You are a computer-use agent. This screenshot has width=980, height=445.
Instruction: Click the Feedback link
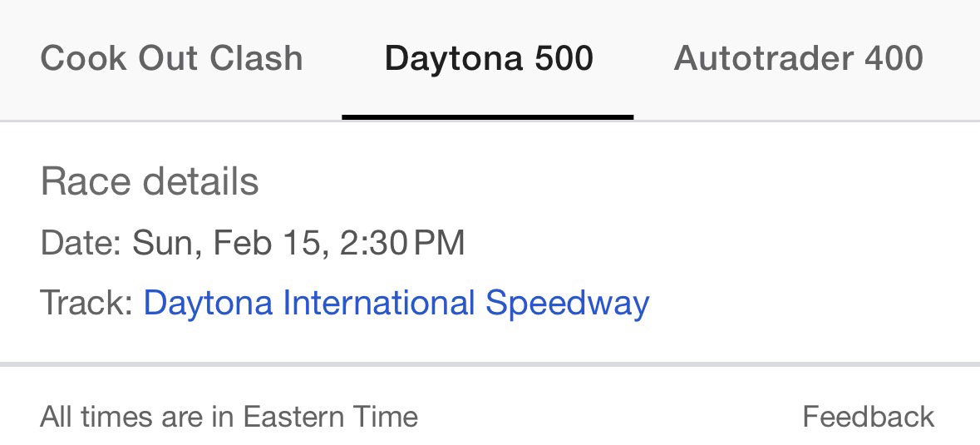(868, 416)
